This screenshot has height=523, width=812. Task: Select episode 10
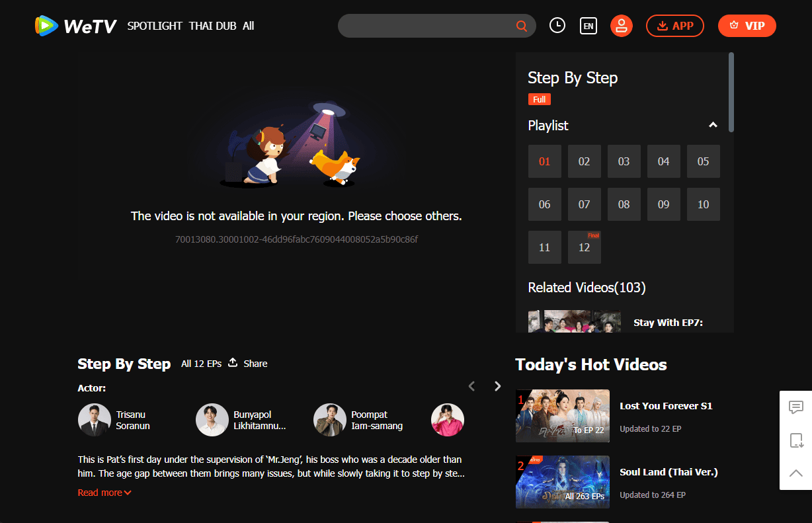(704, 204)
